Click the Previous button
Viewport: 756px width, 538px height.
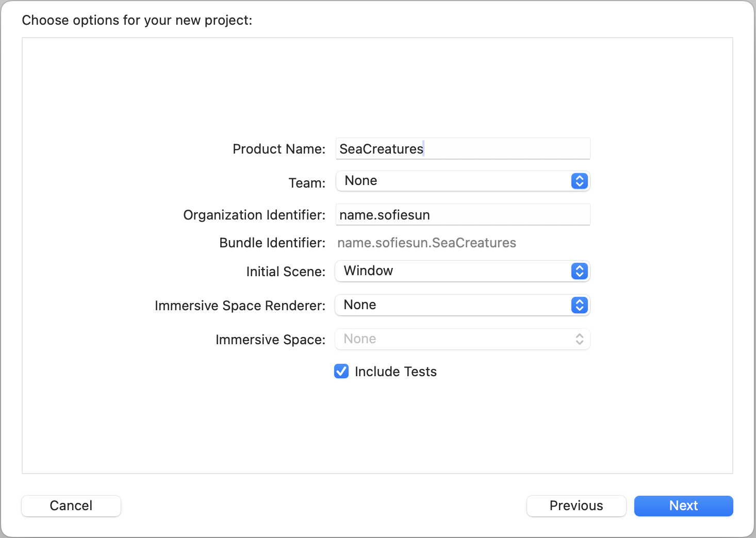click(576, 506)
